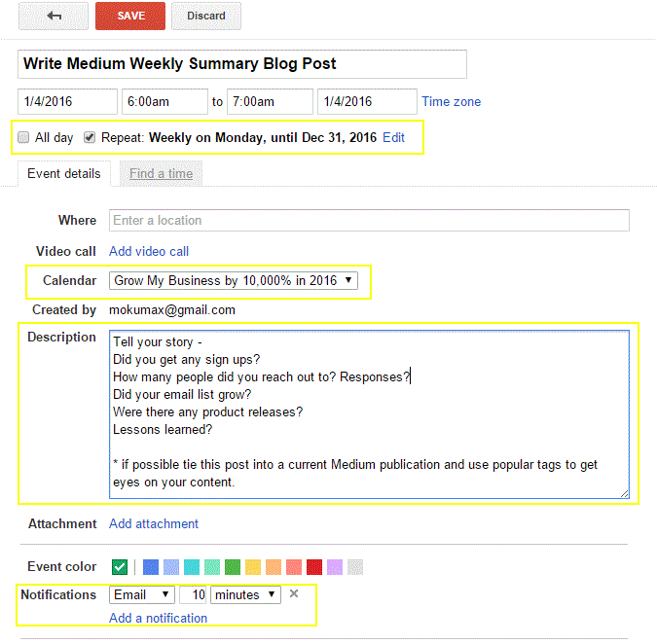Choose the bold red event color
The width and height of the screenshot is (657, 644).
coord(314,567)
